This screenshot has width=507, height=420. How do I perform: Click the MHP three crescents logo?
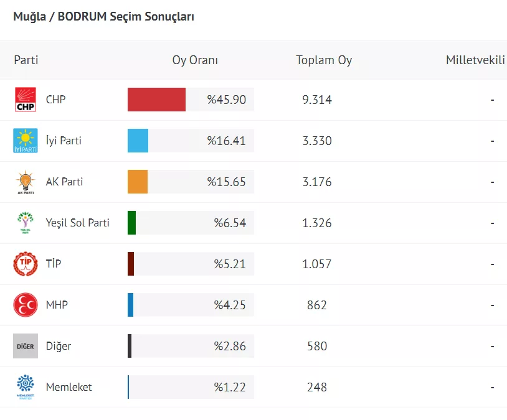[26, 305]
